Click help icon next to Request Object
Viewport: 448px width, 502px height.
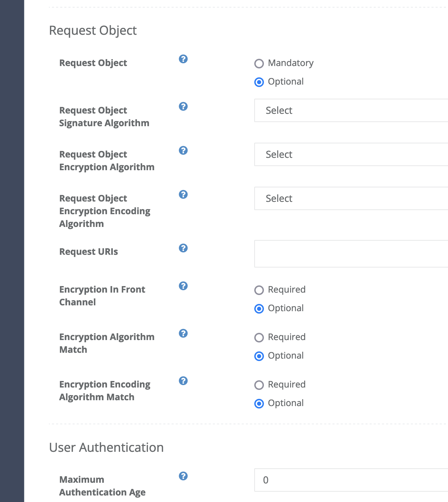pyautogui.click(x=183, y=59)
